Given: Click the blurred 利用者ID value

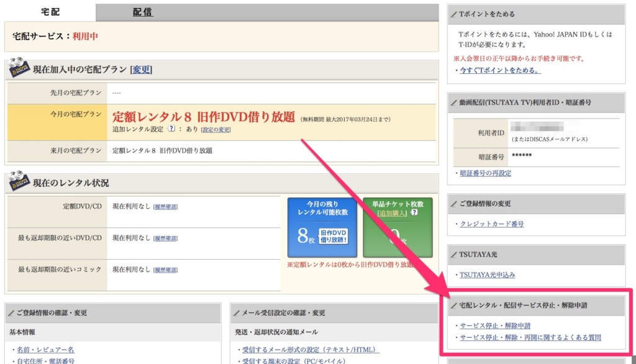Looking at the screenshot, I should 537,127.
